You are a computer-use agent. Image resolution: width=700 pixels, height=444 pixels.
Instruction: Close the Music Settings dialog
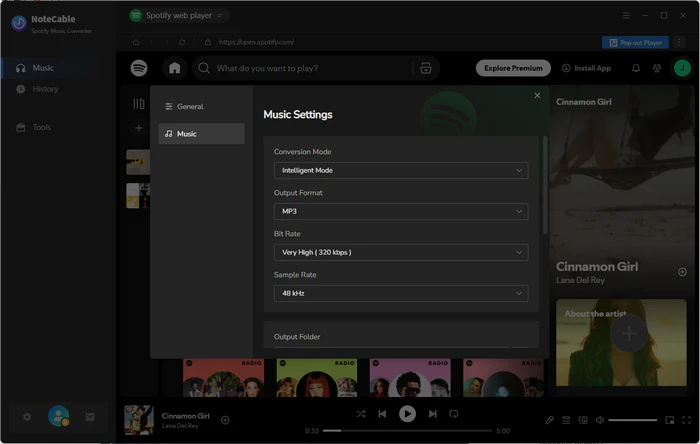click(x=537, y=95)
